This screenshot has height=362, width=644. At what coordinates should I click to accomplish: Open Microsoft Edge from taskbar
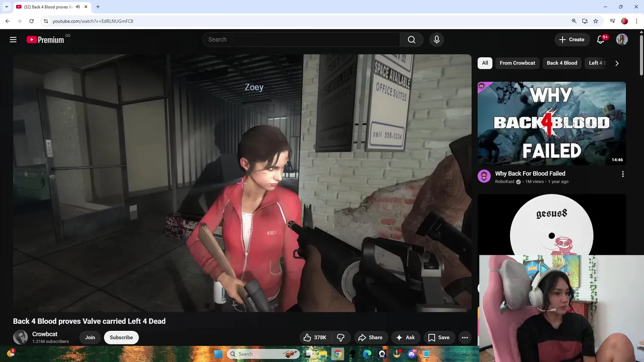click(367, 354)
